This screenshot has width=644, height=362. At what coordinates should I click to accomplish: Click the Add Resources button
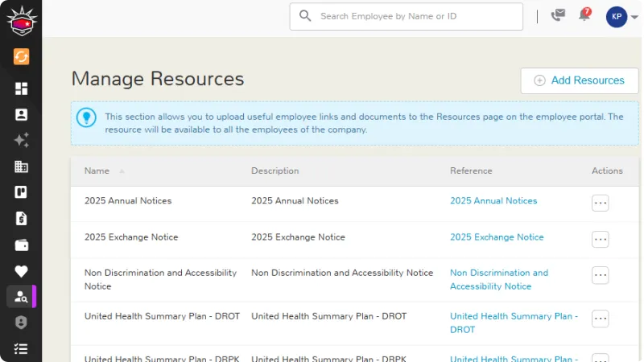580,80
